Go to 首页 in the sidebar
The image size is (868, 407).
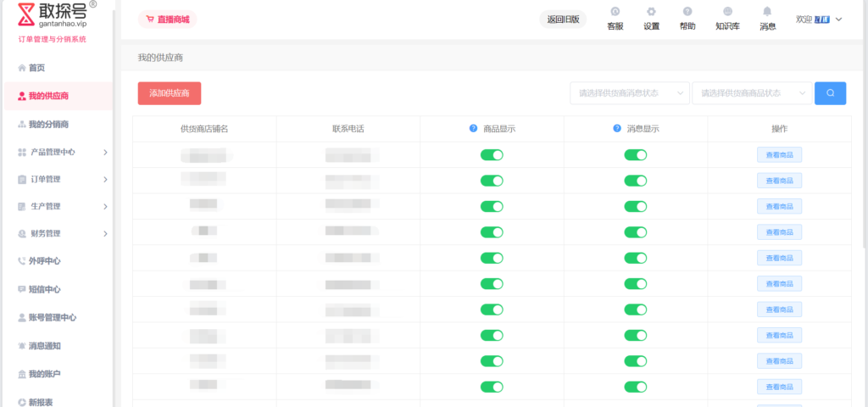coord(36,68)
